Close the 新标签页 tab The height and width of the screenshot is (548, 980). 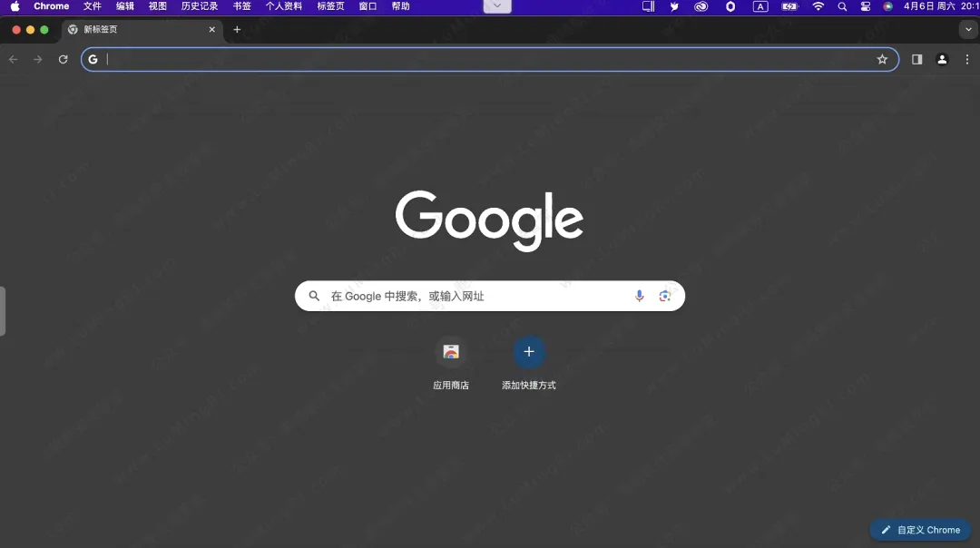point(212,29)
